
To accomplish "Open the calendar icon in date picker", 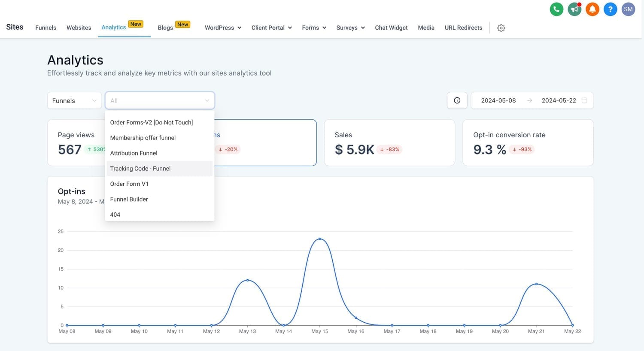I will 584,100.
